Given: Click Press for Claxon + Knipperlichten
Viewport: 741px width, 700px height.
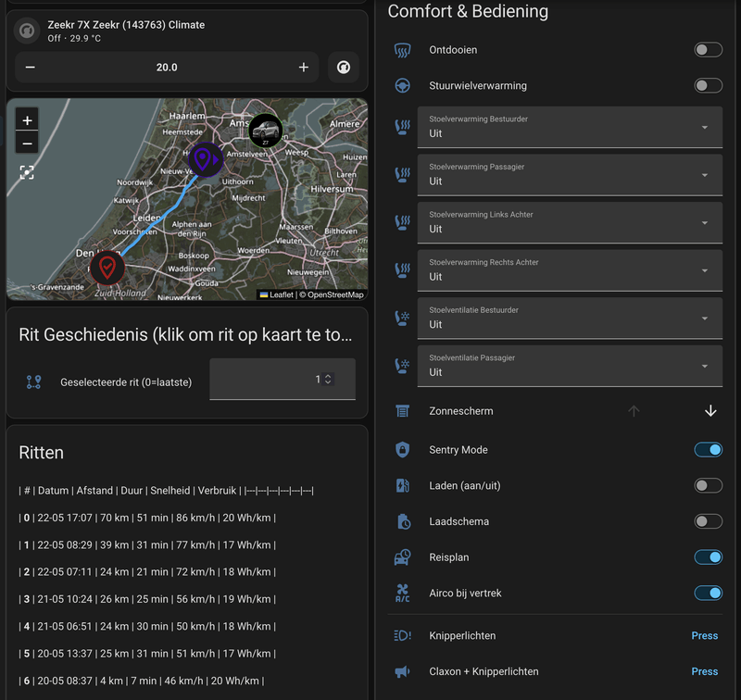Looking at the screenshot, I should [x=705, y=671].
